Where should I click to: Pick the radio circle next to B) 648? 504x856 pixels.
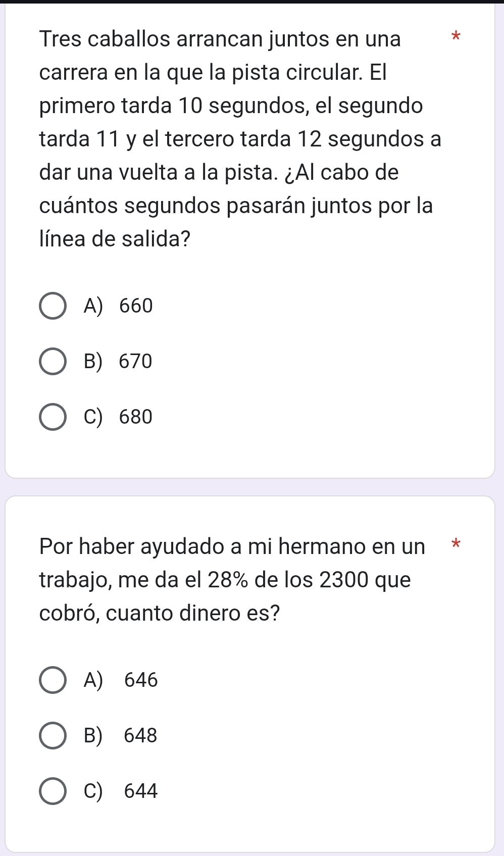click(53, 736)
